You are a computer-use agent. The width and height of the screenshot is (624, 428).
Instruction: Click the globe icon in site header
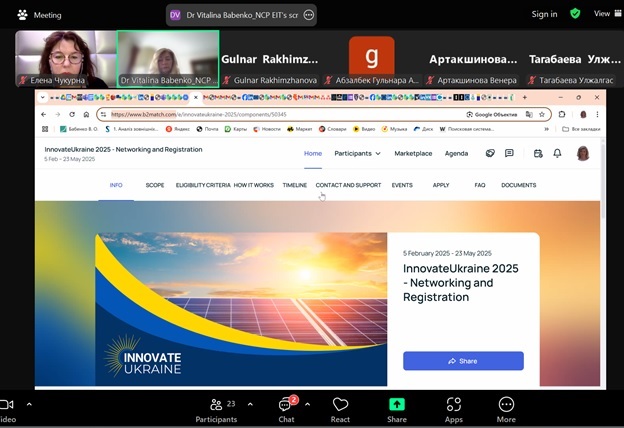(x=490, y=153)
